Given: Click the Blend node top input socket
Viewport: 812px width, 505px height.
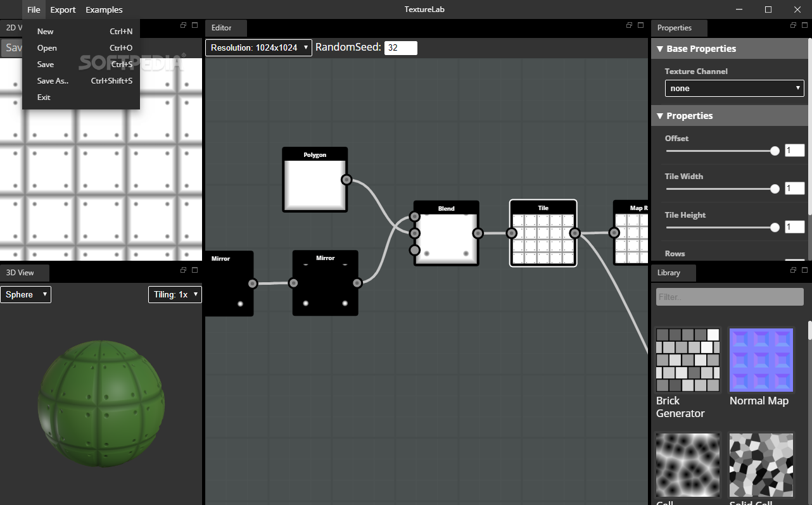Looking at the screenshot, I should click(415, 216).
